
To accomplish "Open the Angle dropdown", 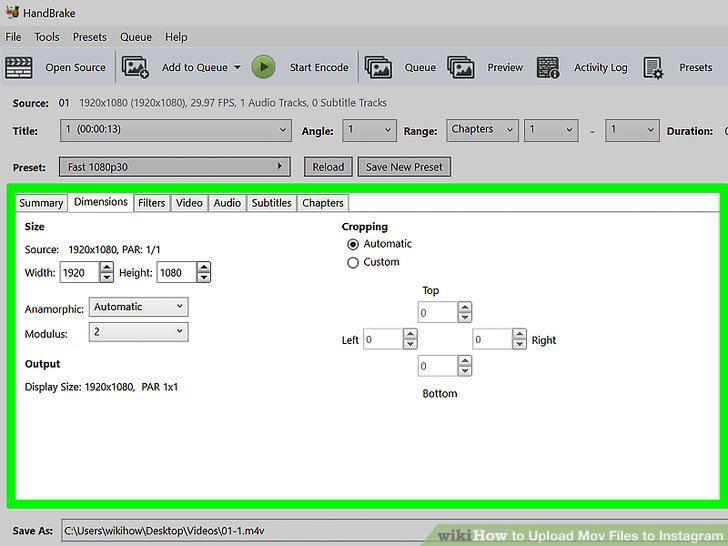I will [369, 130].
